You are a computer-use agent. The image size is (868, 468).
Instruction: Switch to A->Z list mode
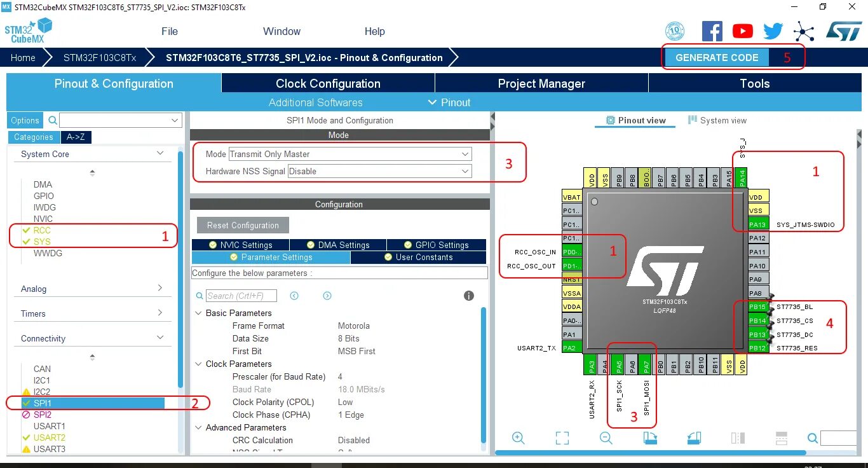76,137
